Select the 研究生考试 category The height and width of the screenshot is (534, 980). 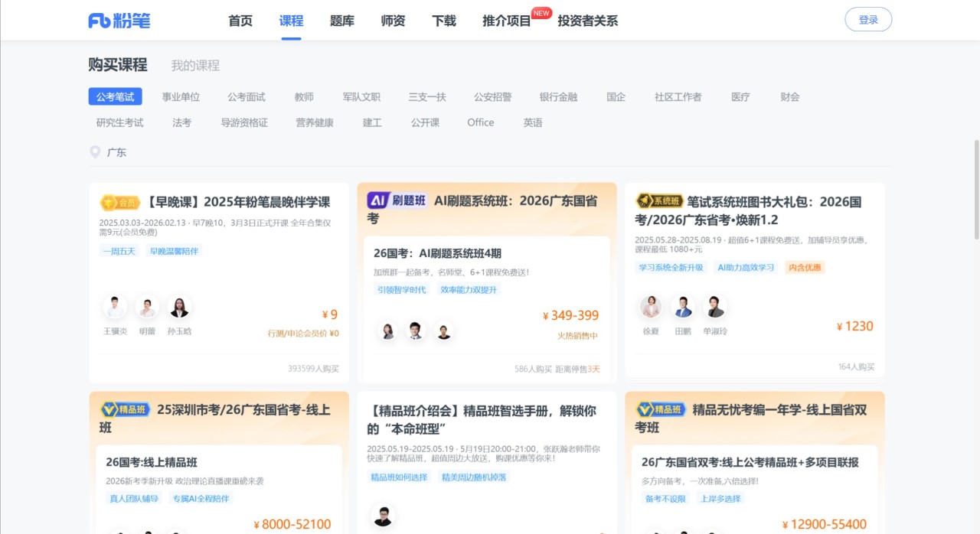tap(120, 122)
